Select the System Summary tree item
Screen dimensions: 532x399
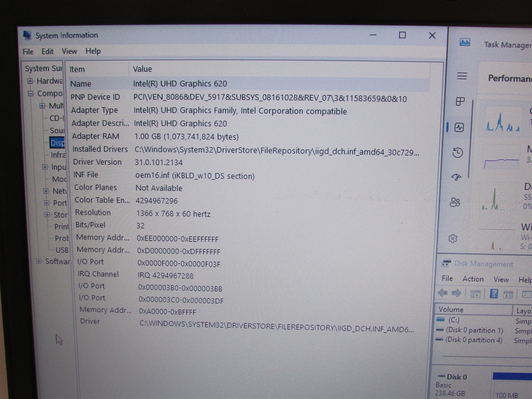coord(43,68)
